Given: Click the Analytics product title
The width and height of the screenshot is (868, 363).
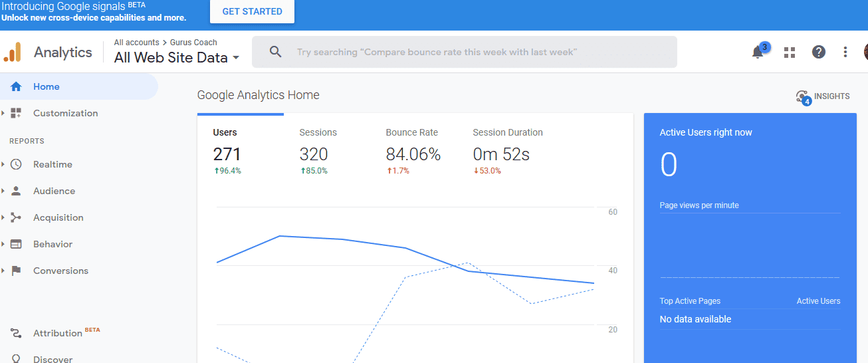Looking at the screenshot, I should tap(63, 52).
